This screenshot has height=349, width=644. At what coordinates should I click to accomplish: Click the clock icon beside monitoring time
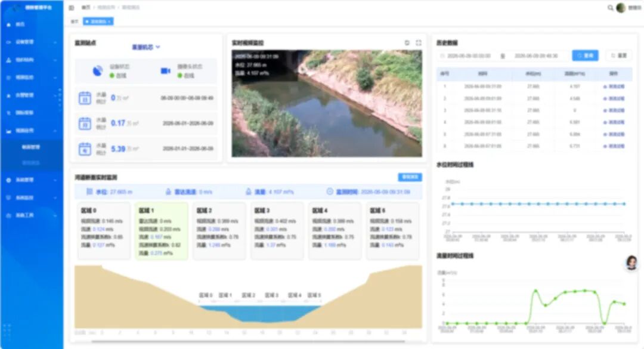tap(329, 192)
